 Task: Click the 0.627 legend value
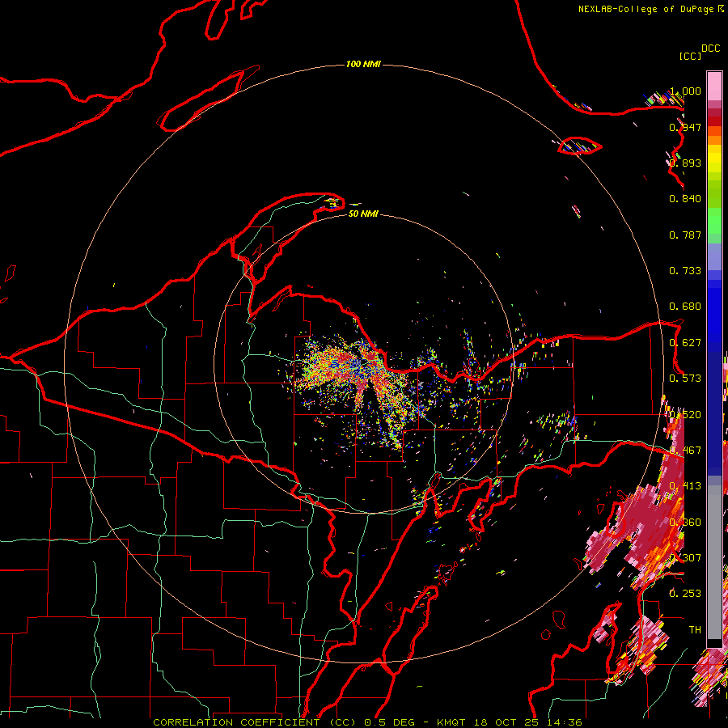click(685, 343)
